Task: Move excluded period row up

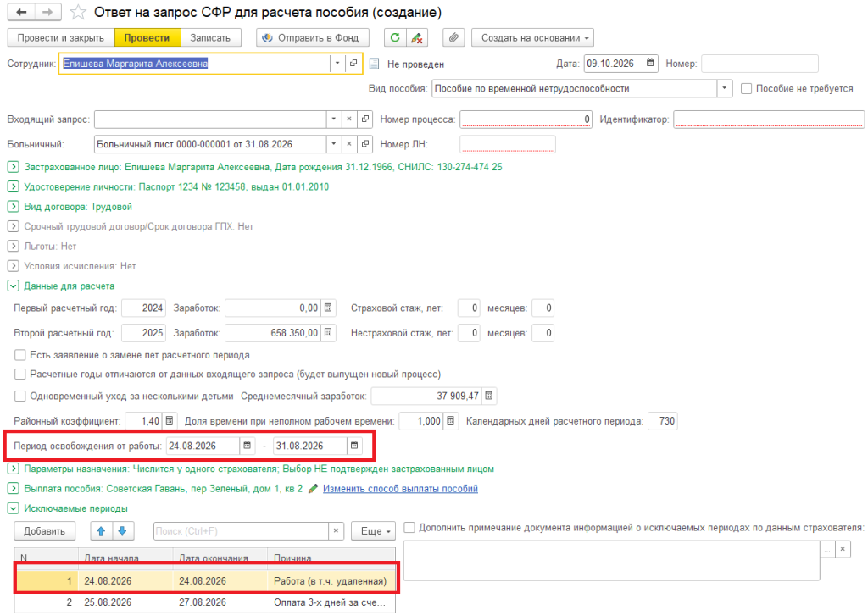Action: point(102,530)
